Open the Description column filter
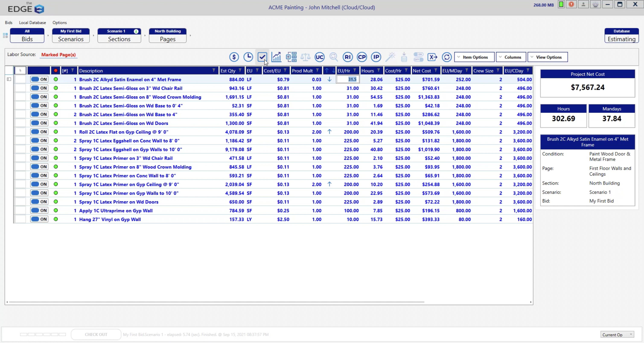 (x=214, y=70)
